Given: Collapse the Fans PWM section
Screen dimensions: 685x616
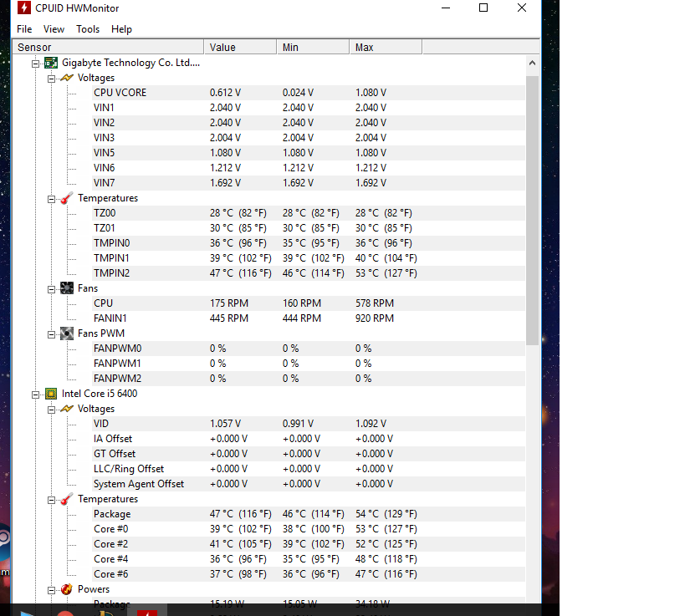Looking at the screenshot, I should click(51, 334).
